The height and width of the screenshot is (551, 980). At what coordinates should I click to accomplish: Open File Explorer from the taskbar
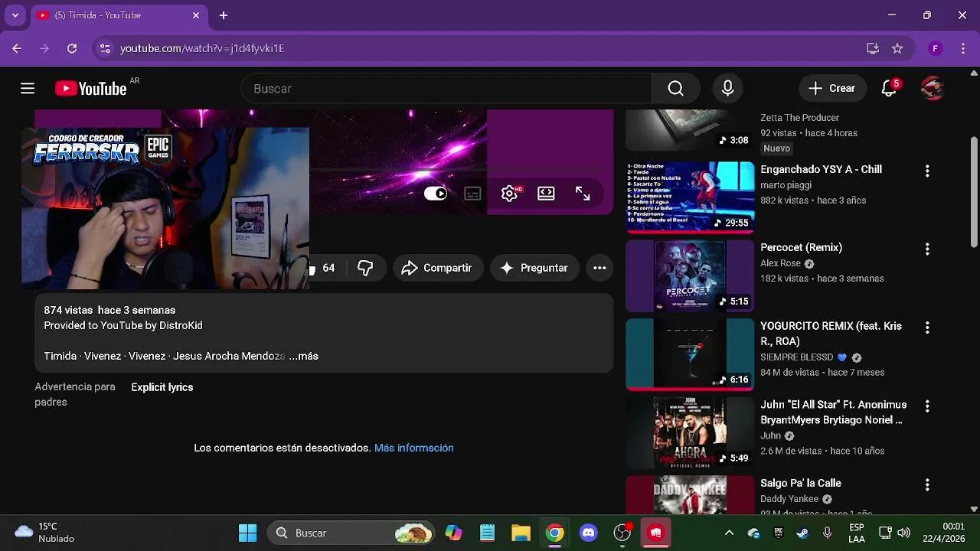coord(521,533)
